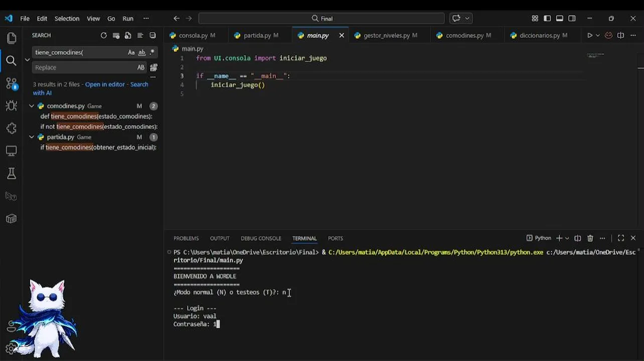Image resolution: width=644 pixels, height=361 pixels.
Task: Open the Remote Explorer view
Action: pyautogui.click(x=11, y=151)
